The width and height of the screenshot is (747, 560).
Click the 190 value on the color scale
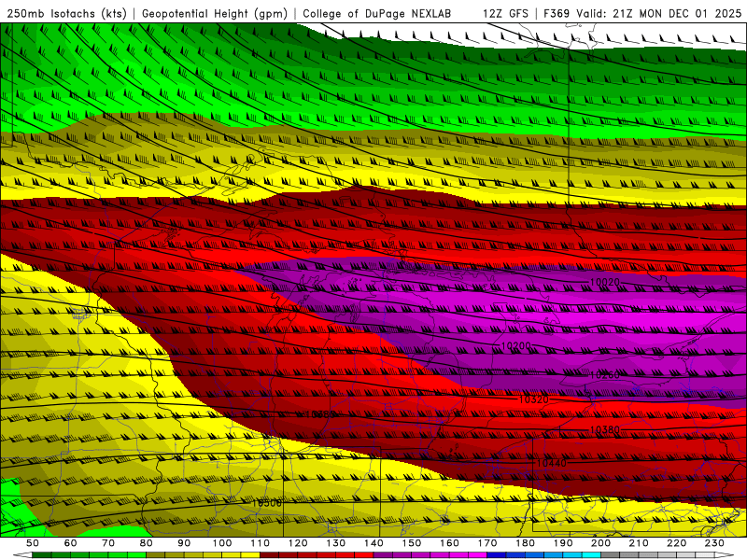563,543
